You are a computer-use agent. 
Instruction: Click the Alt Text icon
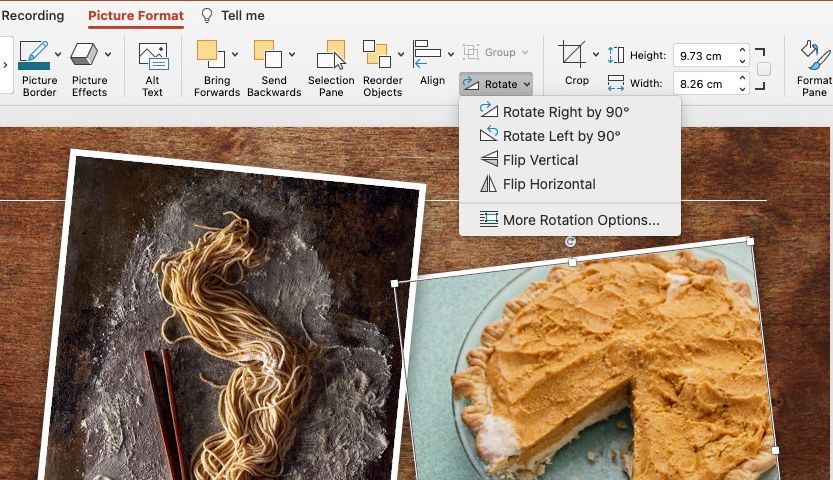[152, 57]
